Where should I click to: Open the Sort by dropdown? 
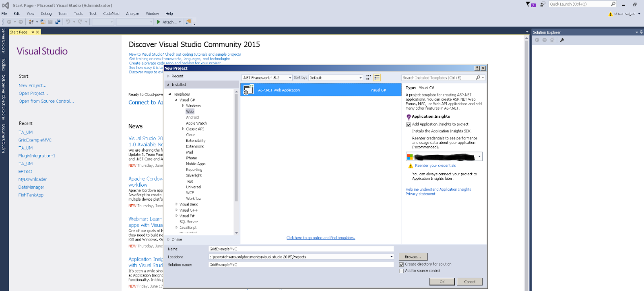pyautogui.click(x=336, y=78)
